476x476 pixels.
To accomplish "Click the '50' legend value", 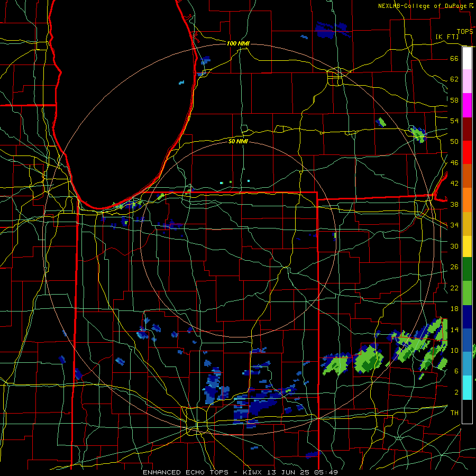I will coord(454,142).
